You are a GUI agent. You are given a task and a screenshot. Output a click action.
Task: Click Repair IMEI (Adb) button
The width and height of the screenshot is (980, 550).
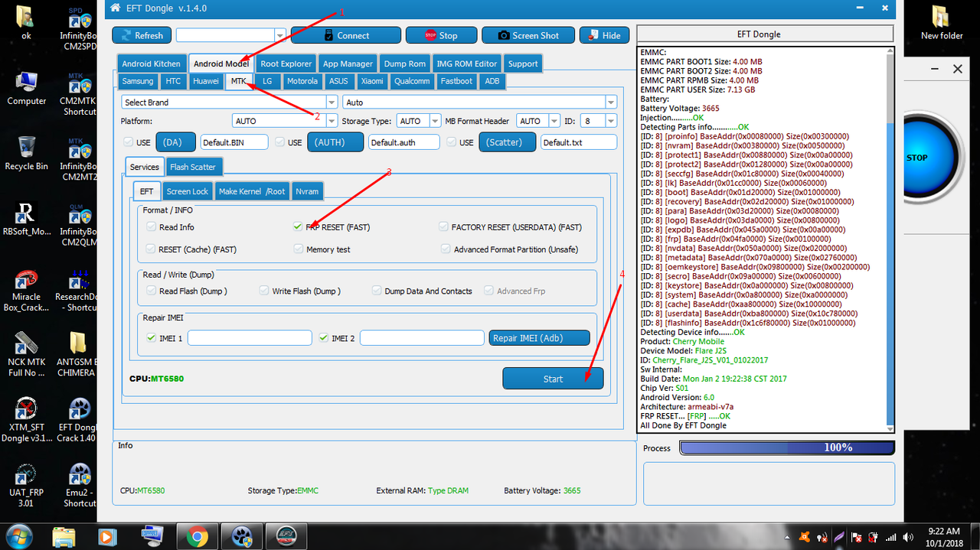[539, 338]
